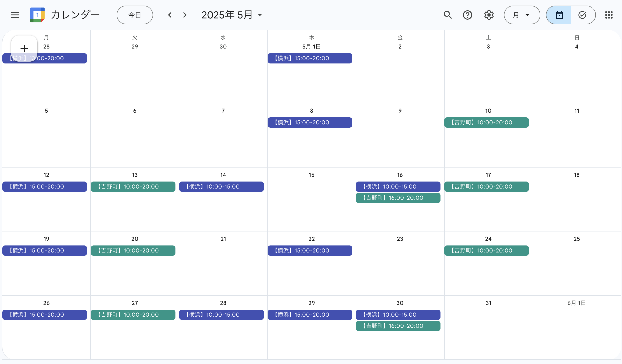Go to the previous month arrow
The height and width of the screenshot is (364, 622).
170,15
